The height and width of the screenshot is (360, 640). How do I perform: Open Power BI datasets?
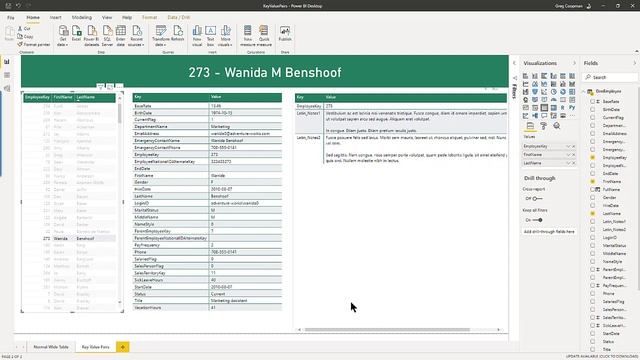point(92,36)
